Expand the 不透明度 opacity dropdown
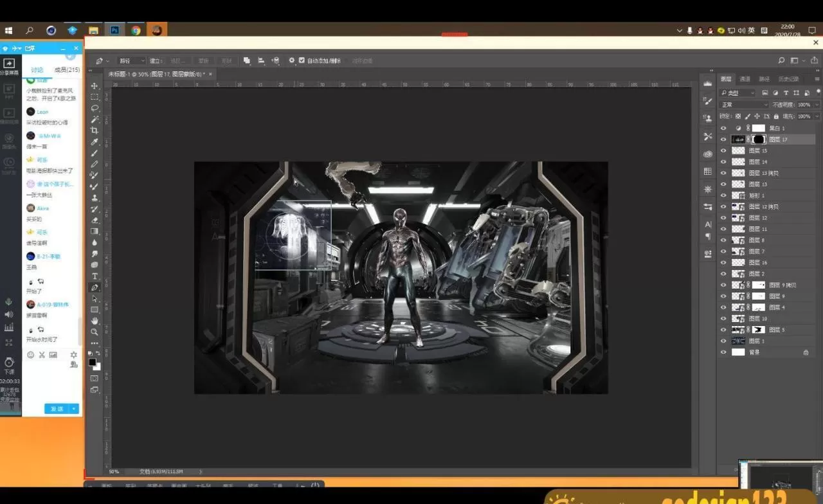 click(817, 105)
